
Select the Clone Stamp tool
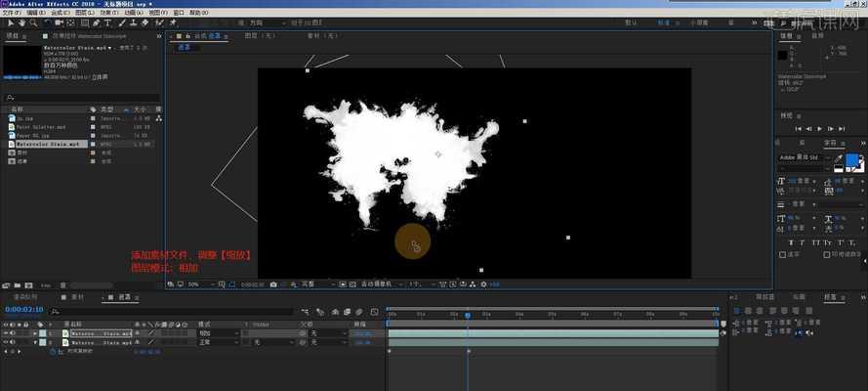(x=134, y=22)
